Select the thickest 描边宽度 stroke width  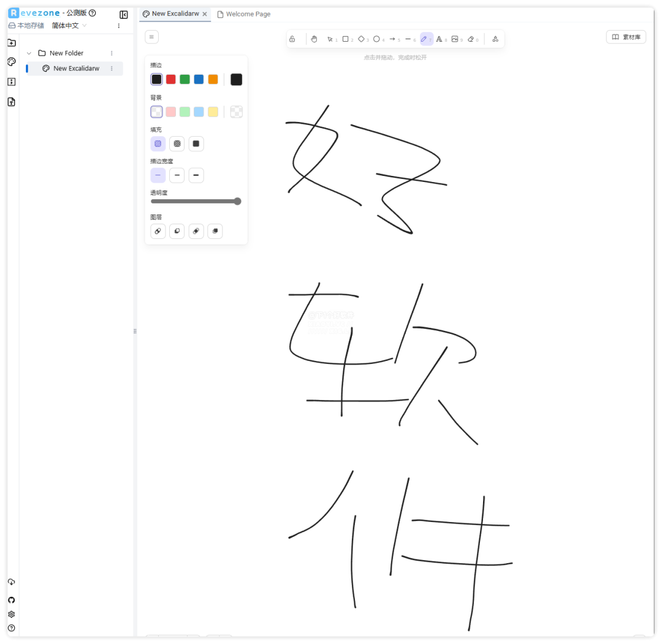coord(196,175)
